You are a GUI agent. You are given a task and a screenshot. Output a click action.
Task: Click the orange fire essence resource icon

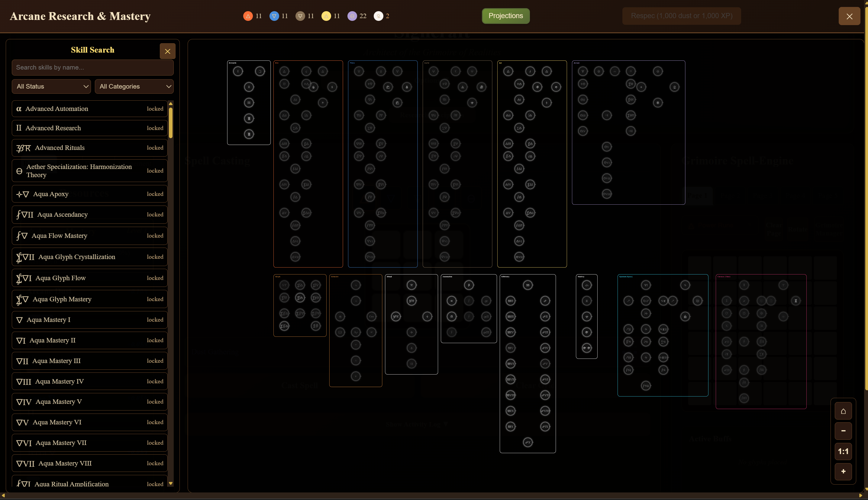[x=248, y=16]
